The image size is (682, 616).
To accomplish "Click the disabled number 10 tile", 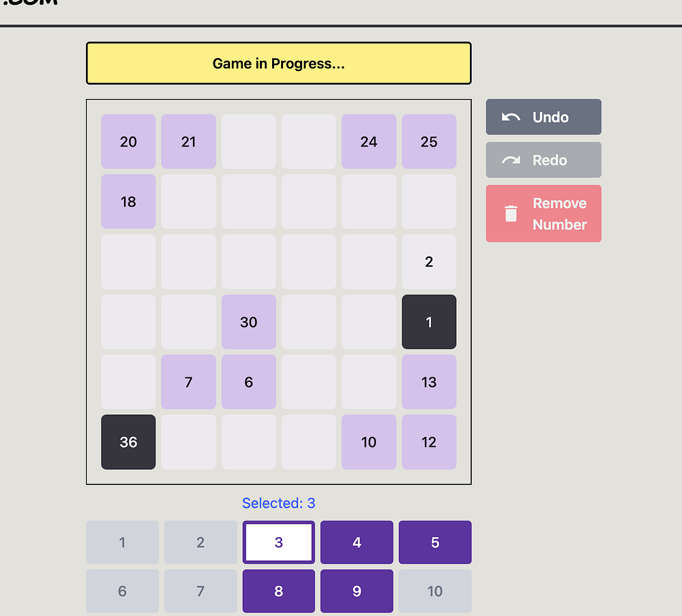I will (435, 591).
